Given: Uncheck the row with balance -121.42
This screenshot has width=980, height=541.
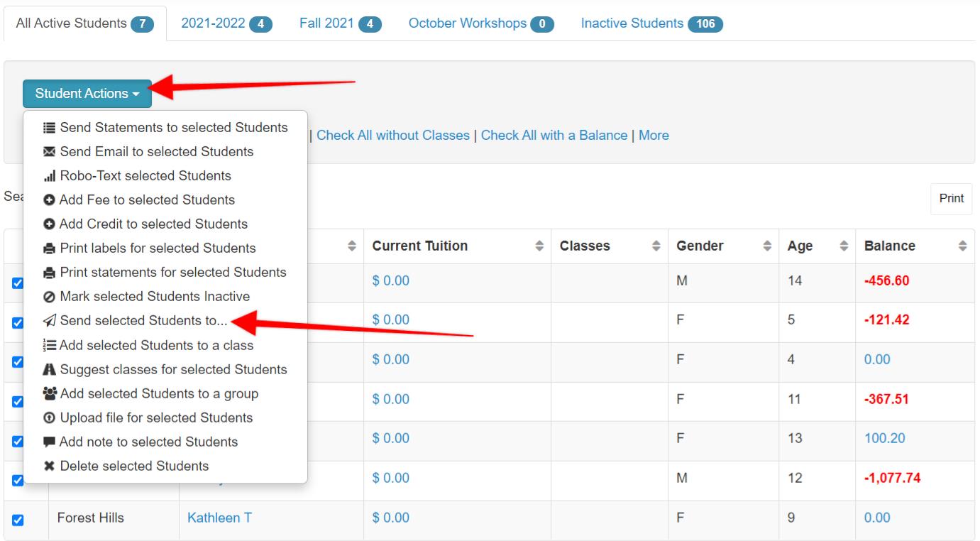Looking at the screenshot, I should pyautogui.click(x=18, y=323).
